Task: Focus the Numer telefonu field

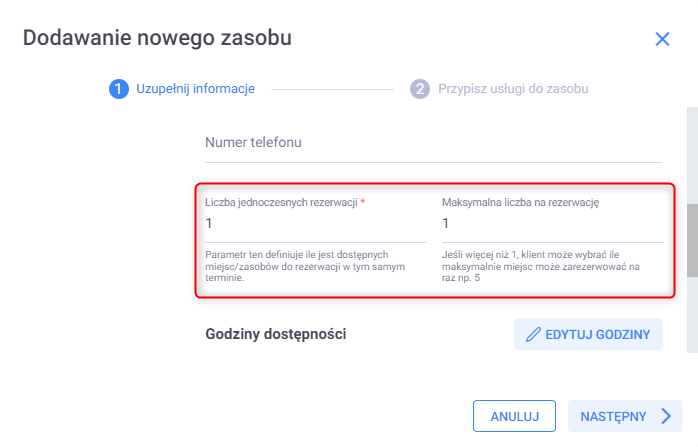Action: 433,143
